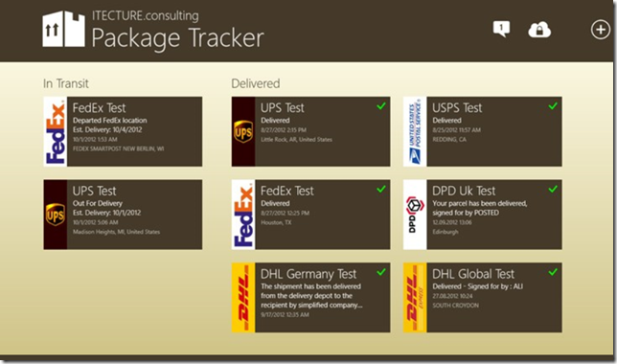Image resolution: width=617 pixels, height=364 pixels.
Task: Click DHL Express logo on DHL Global Test
Action: coord(415,298)
